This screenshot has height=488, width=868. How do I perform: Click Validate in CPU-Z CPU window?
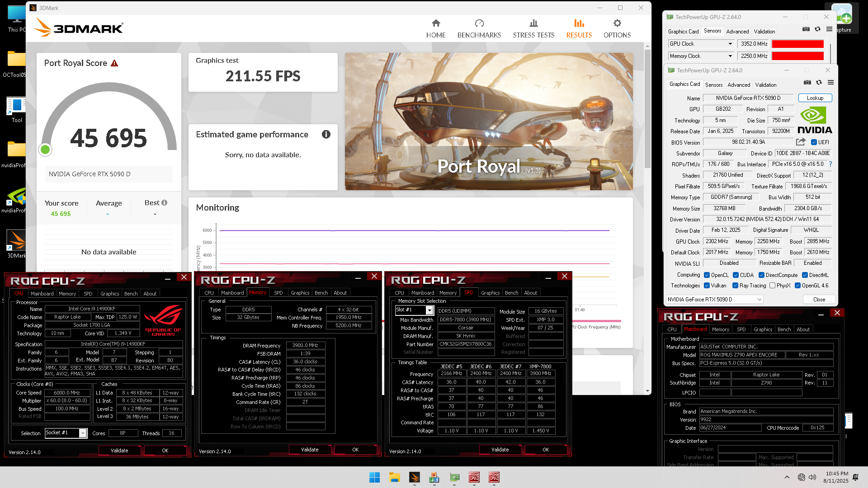119,450
